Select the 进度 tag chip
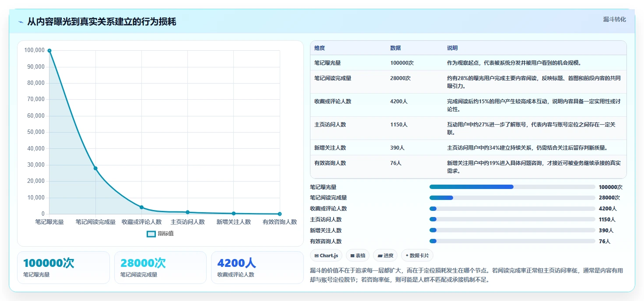 [385, 255]
